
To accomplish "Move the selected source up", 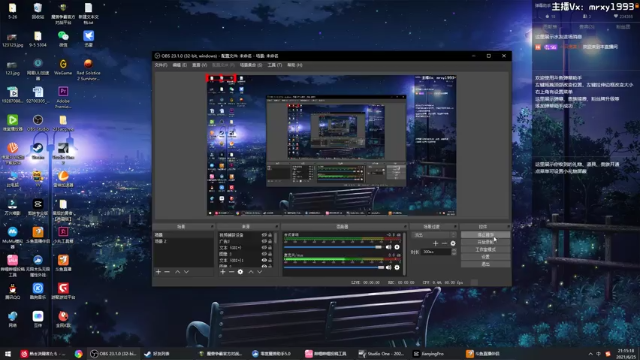I will coord(251,272).
